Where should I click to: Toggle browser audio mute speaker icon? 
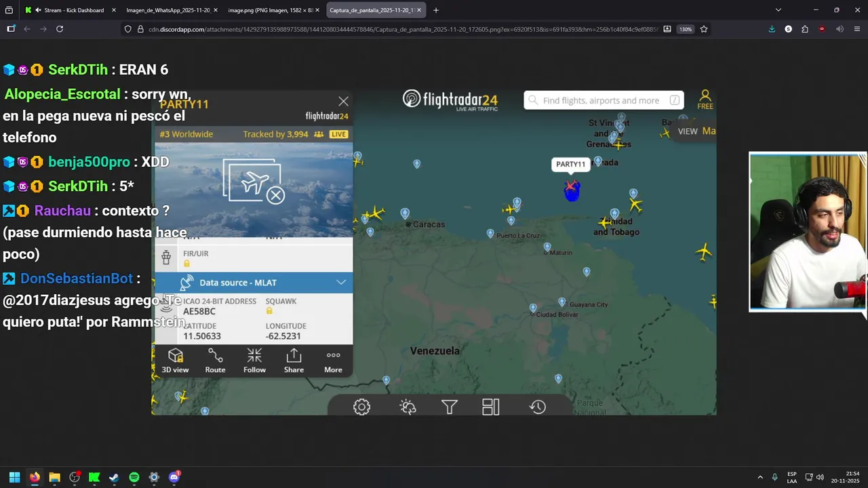[x=840, y=29]
